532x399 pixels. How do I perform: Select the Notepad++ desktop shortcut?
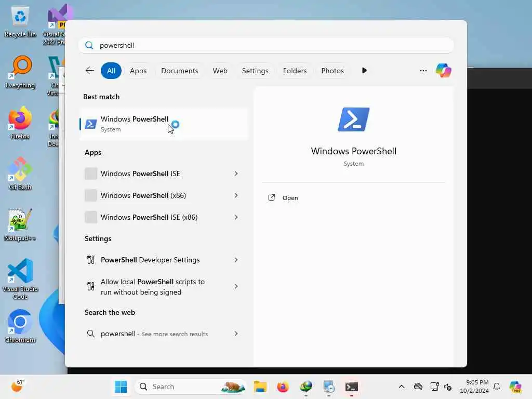click(20, 224)
